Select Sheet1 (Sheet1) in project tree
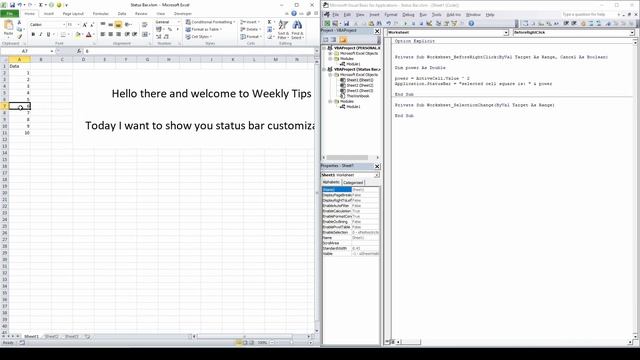 (x=360, y=80)
